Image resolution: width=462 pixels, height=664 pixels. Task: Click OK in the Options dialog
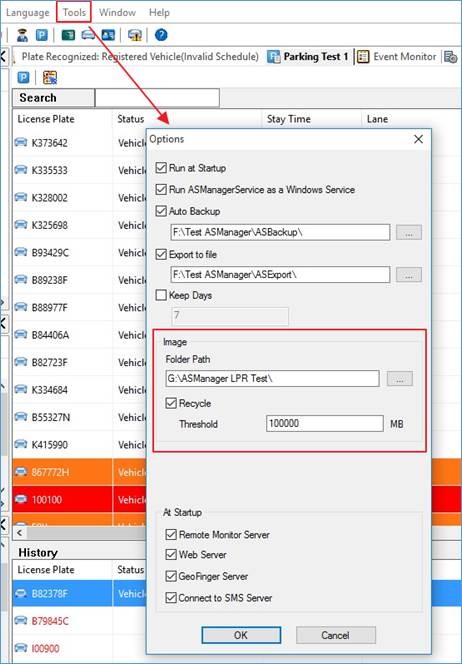pos(241,635)
